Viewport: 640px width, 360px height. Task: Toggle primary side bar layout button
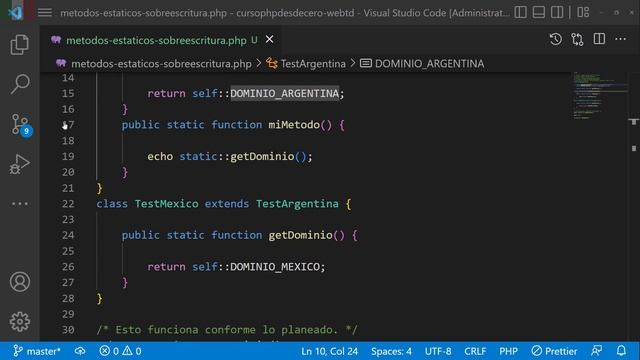520,12
